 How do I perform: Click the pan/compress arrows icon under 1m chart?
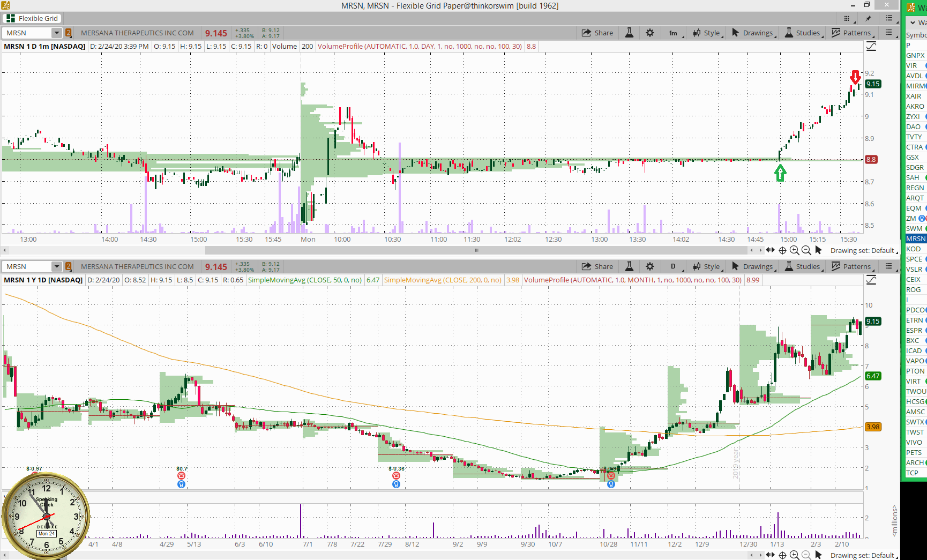pos(771,250)
